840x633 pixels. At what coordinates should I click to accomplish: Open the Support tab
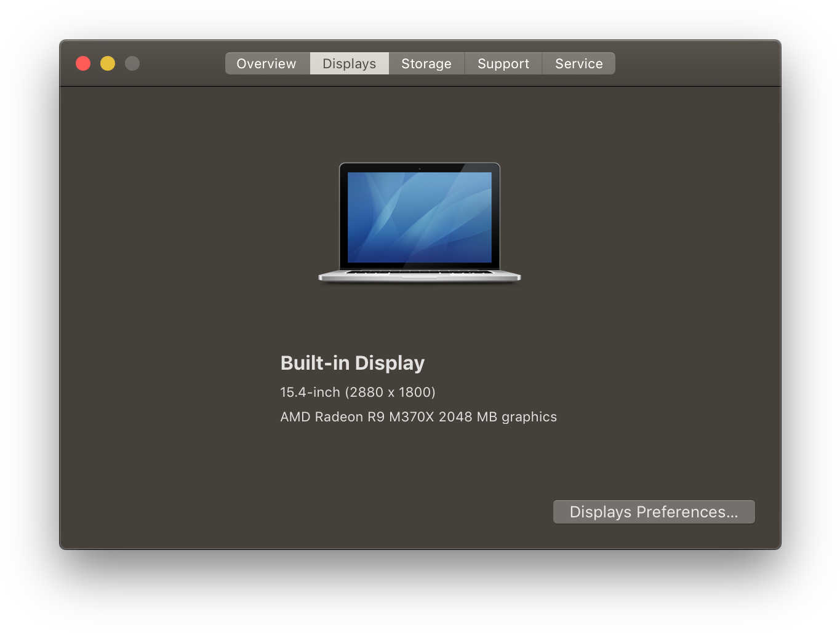(x=503, y=63)
